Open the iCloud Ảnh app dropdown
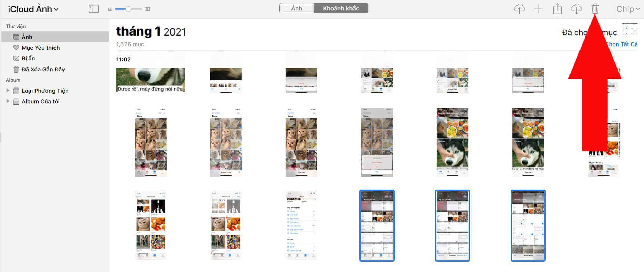Screen dimensions: 644x272 pos(33,9)
